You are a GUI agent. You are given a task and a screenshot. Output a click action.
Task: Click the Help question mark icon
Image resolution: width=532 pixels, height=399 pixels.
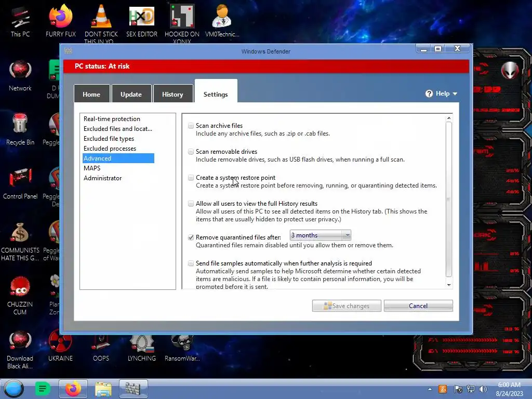(x=429, y=94)
